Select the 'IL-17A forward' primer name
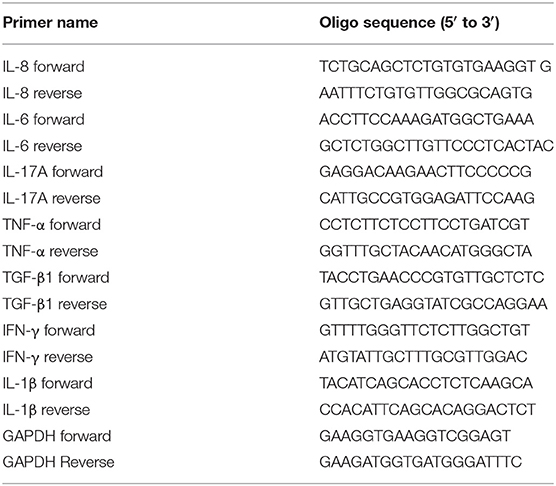556x486 pixels. (53, 172)
